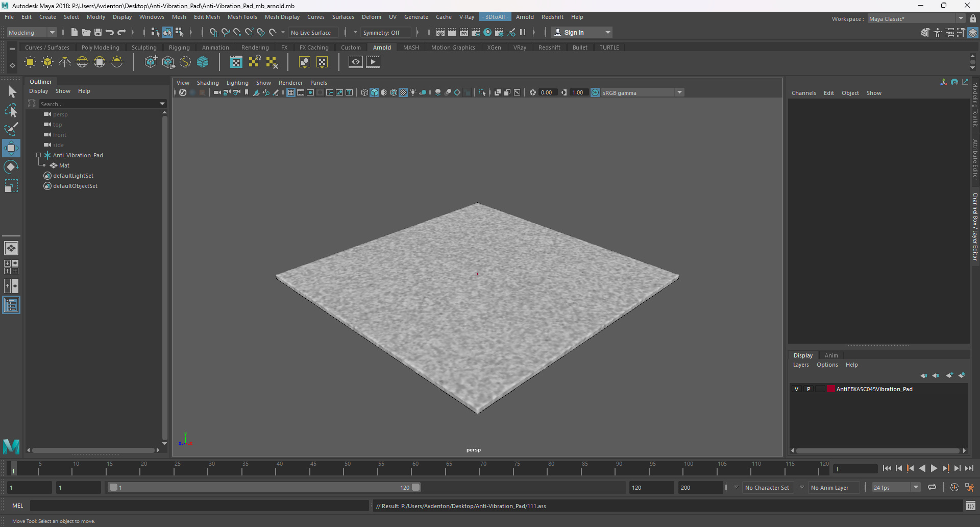
Task: Click the red layer color swatch
Action: pos(831,389)
